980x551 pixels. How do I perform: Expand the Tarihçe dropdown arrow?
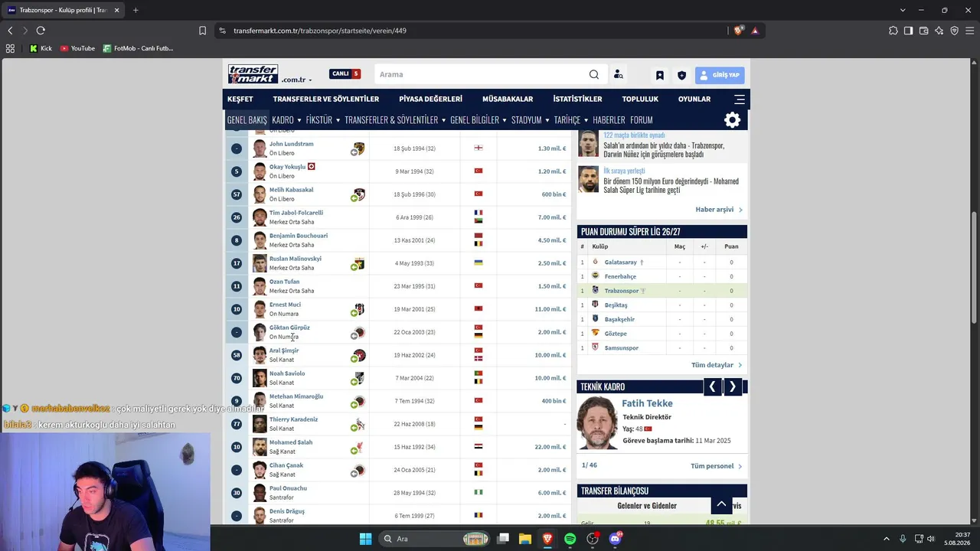point(586,120)
